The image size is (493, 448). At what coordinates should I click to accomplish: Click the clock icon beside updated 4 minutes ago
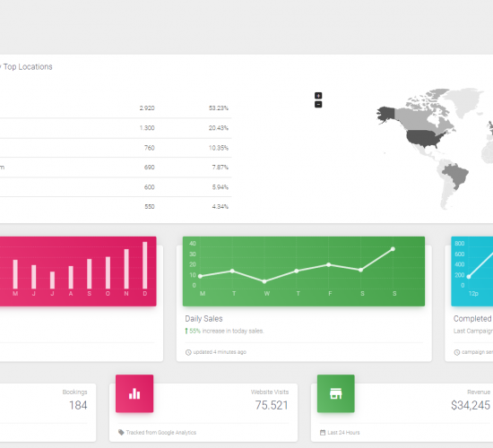(x=188, y=352)
